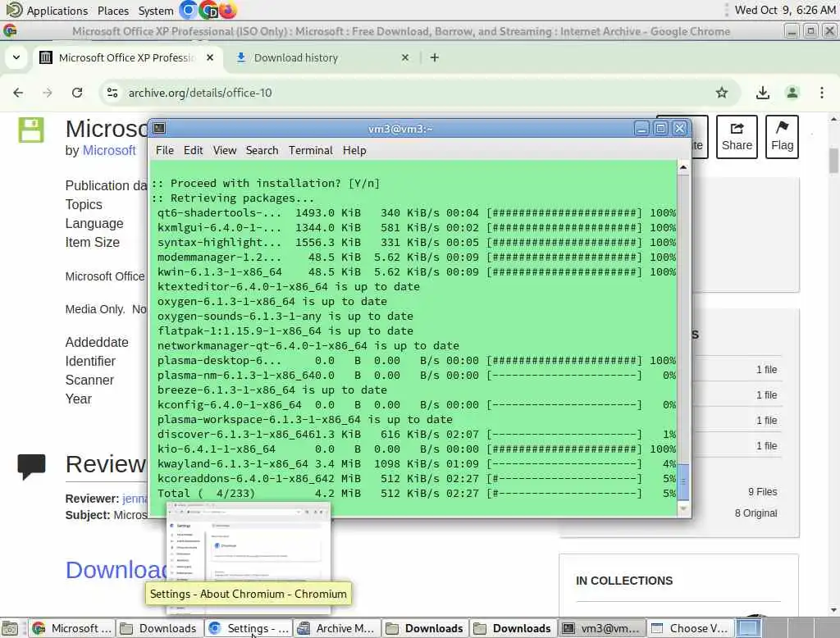
Task: Click Chrome back arrow button
Action: point(18,93)
